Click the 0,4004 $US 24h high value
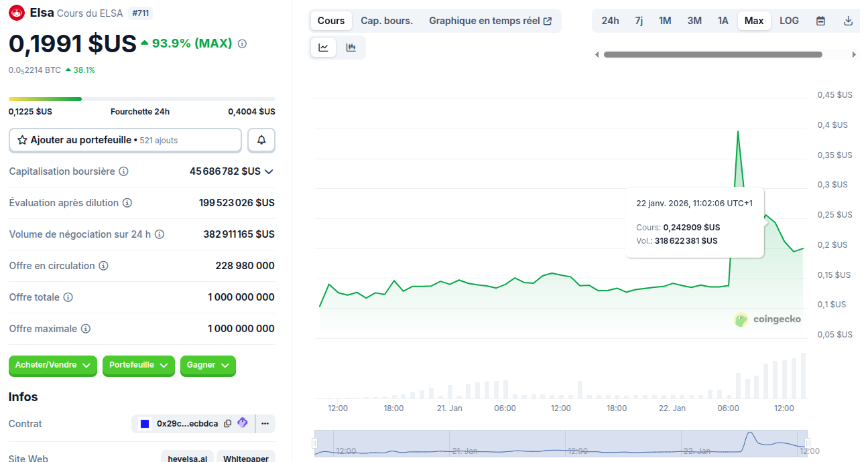This screenshot has height=462, width=868. tap(251, 112)
